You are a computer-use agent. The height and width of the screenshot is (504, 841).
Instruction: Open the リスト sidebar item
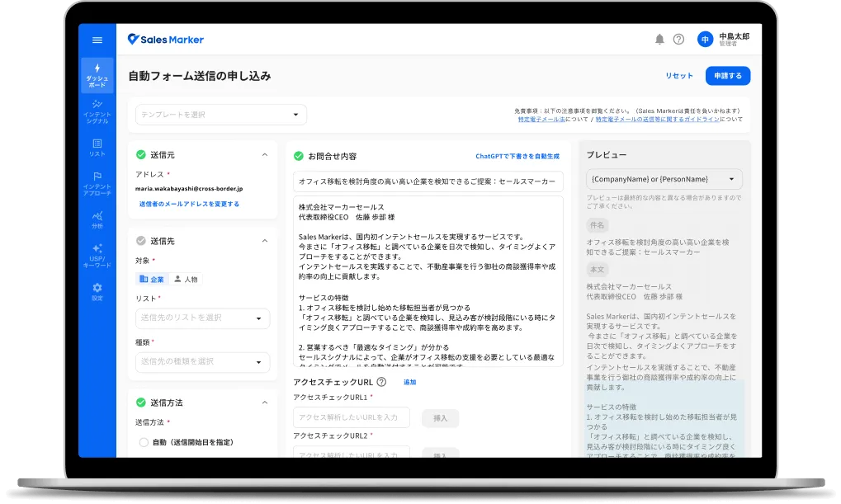click(97, 148)
